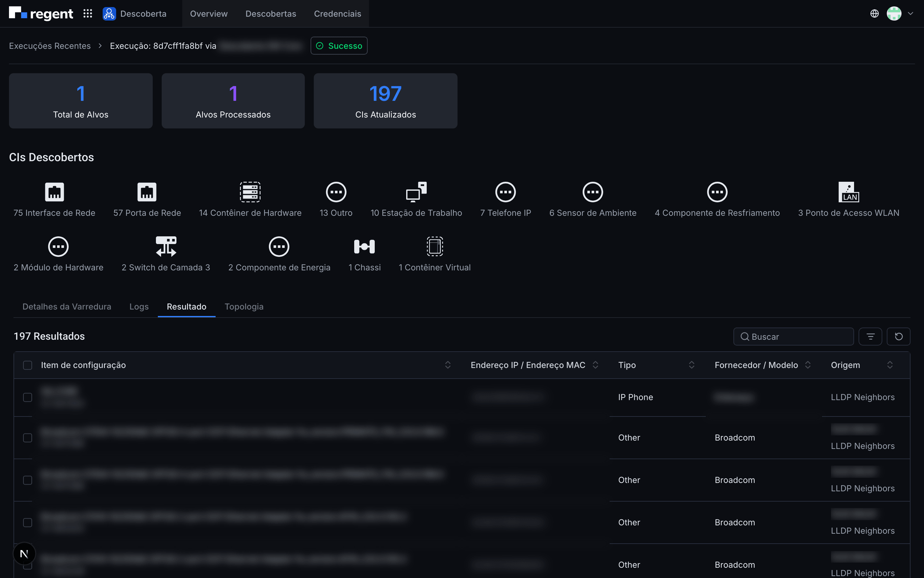Focus the Buscar search field

point(793,337)
